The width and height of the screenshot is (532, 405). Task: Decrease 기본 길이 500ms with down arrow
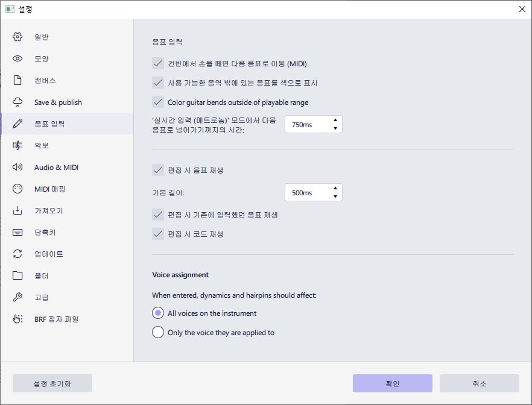[x=335, y=196]
